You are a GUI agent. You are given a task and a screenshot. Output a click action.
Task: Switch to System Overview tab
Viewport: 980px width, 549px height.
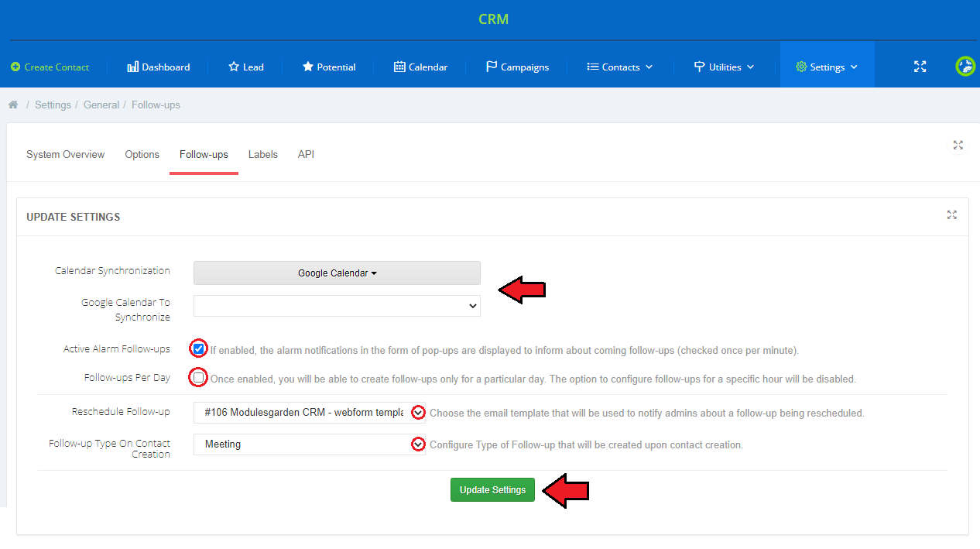coord(65,155)
